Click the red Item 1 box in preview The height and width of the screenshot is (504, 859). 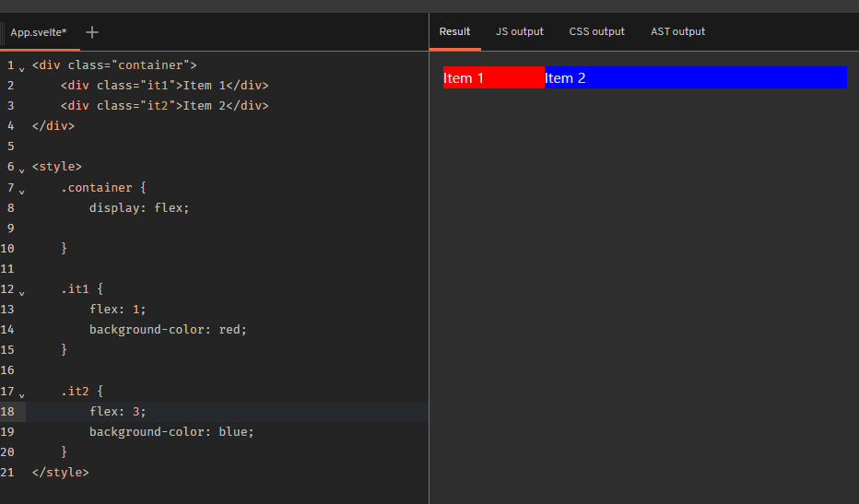pyautogui.click(x=494, y=77)
